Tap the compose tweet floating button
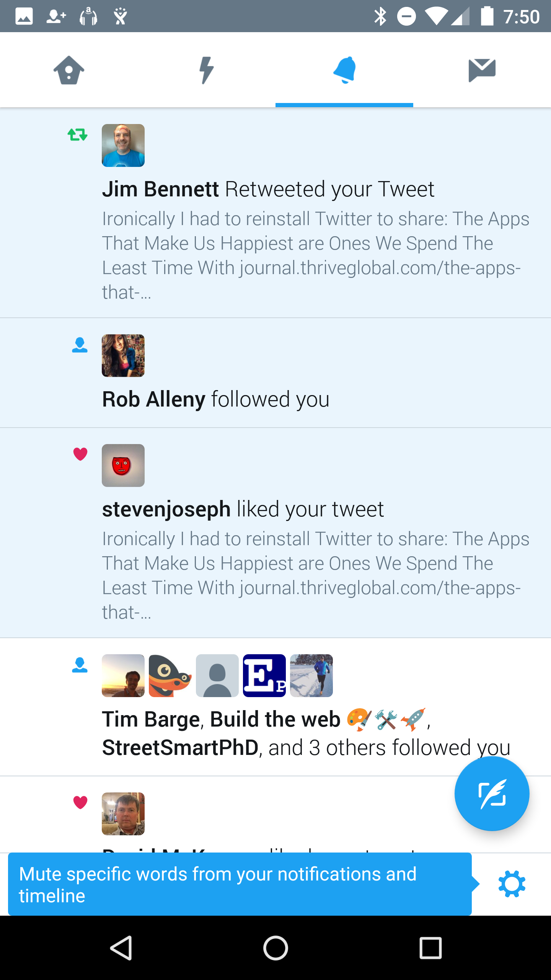551x980 pixels. pos(492,794)
